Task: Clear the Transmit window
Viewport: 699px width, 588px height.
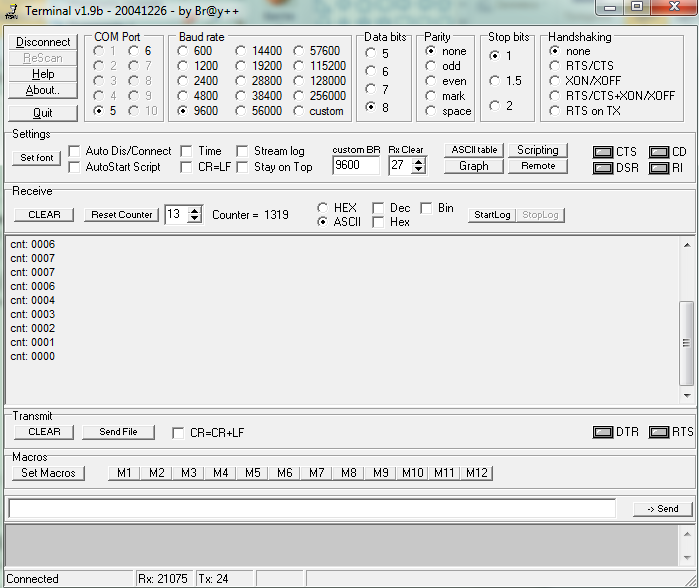Action: [x=44, y=432]
